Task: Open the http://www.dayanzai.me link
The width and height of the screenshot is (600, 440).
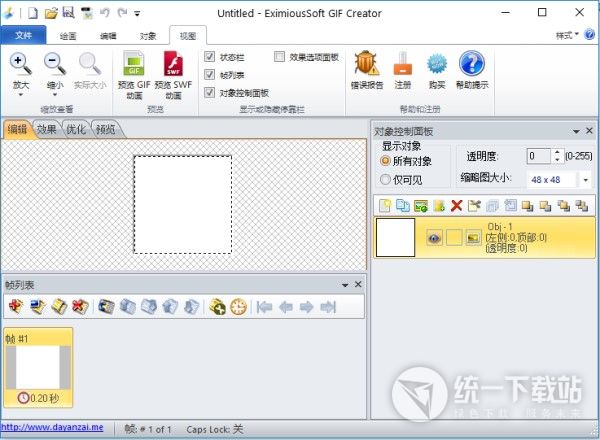Action: pos(52,427)
